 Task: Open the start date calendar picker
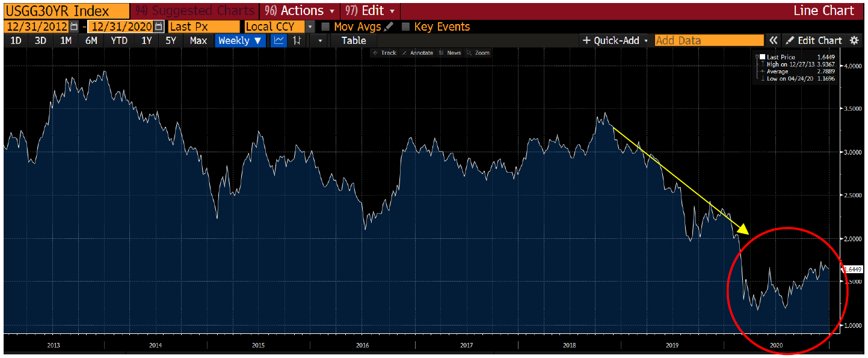73,26
